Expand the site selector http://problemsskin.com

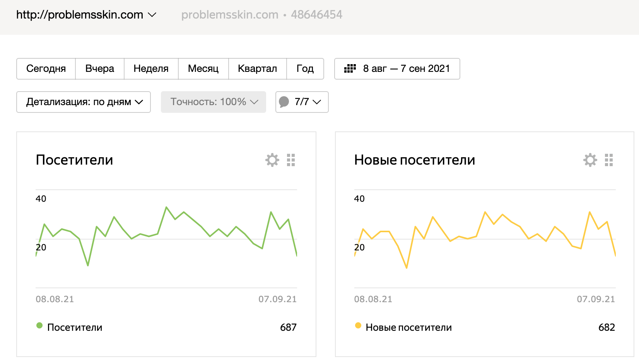86,15
